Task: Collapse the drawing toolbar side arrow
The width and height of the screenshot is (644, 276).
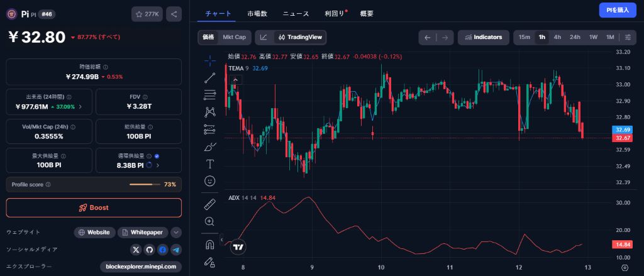Action: [222, 239]
